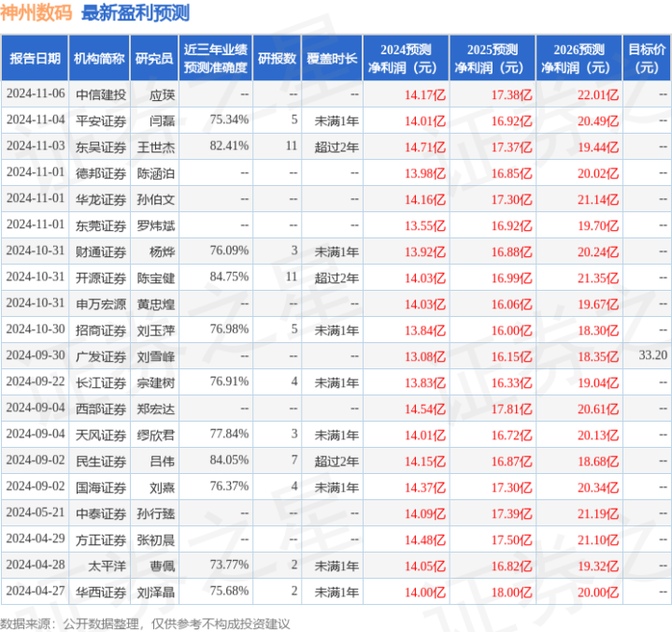This screenshot has width=672, height=632.
Task: Select the 财通证券 institution cell
Action: [101, 251]
